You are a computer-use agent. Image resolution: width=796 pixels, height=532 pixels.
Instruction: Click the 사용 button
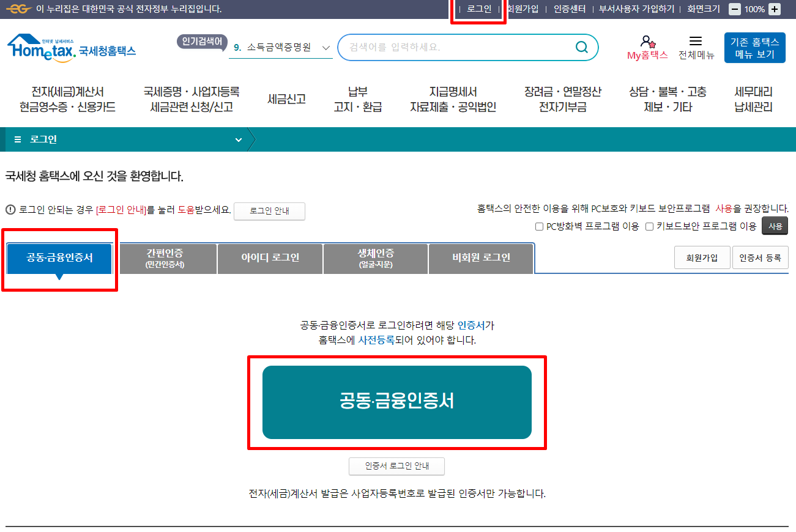click(775, 226)
